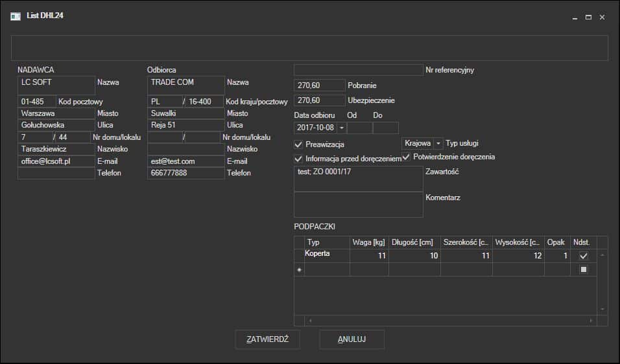Close the List DHL24 window

coord(602,17)
